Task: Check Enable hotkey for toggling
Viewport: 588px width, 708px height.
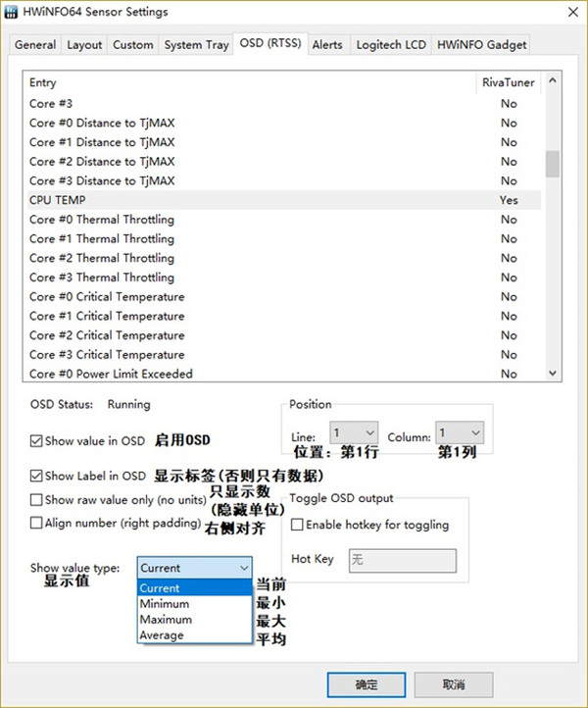Action: click(299, 525)
